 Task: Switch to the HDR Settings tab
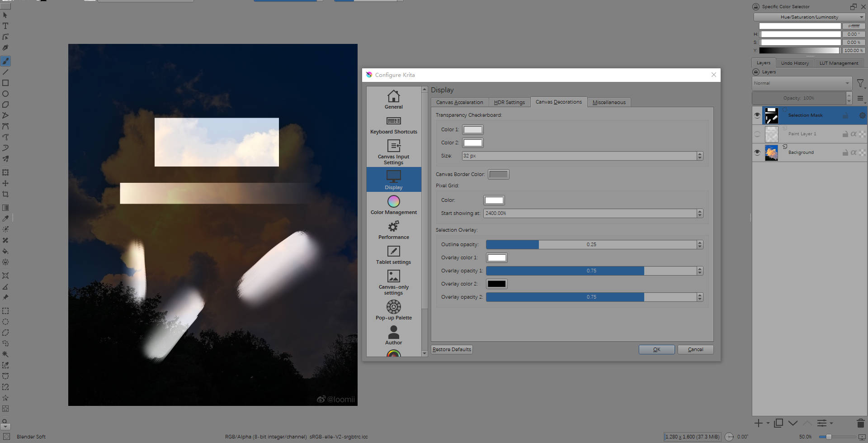pyautogui.click(x=509, y=102)
